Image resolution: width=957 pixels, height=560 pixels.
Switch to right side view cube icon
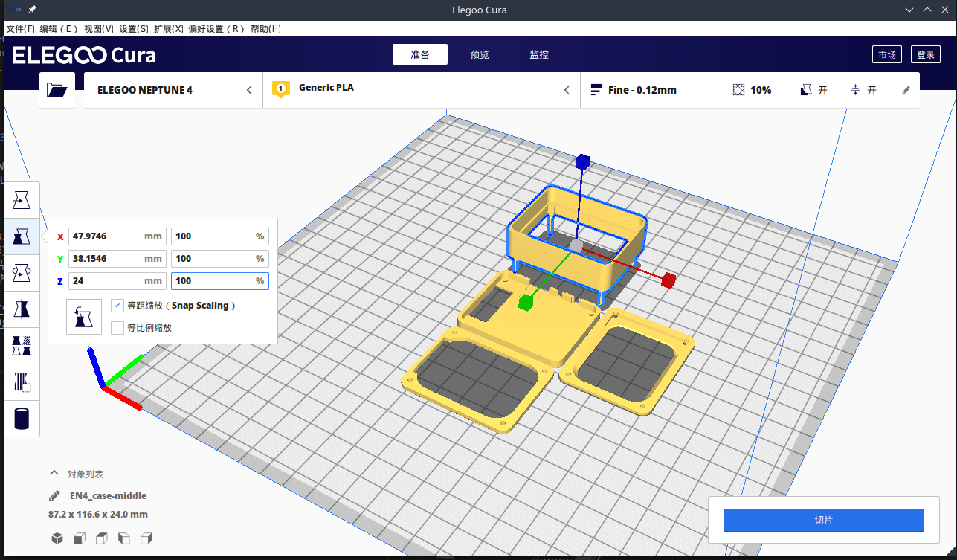[x=146, y=538]
